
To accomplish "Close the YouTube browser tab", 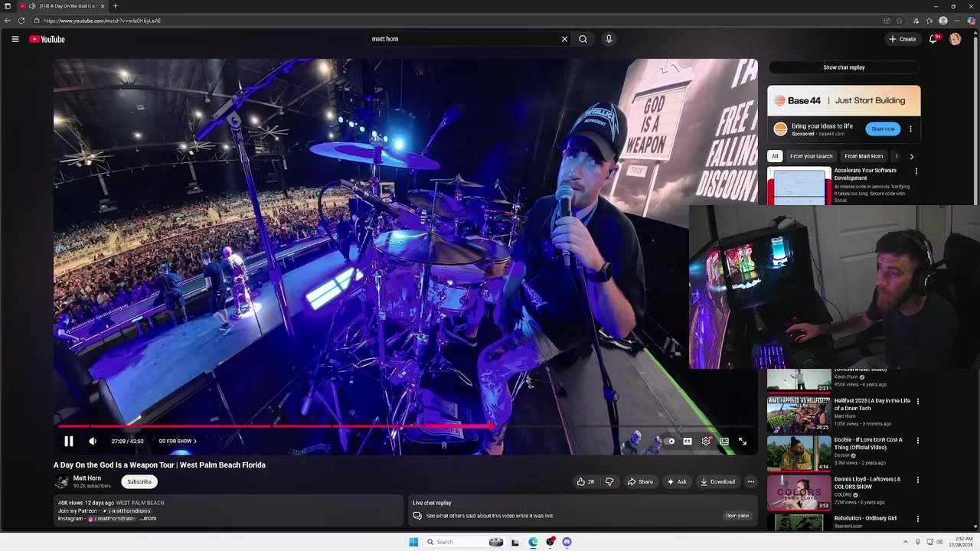I will click(x=103, y=6).
